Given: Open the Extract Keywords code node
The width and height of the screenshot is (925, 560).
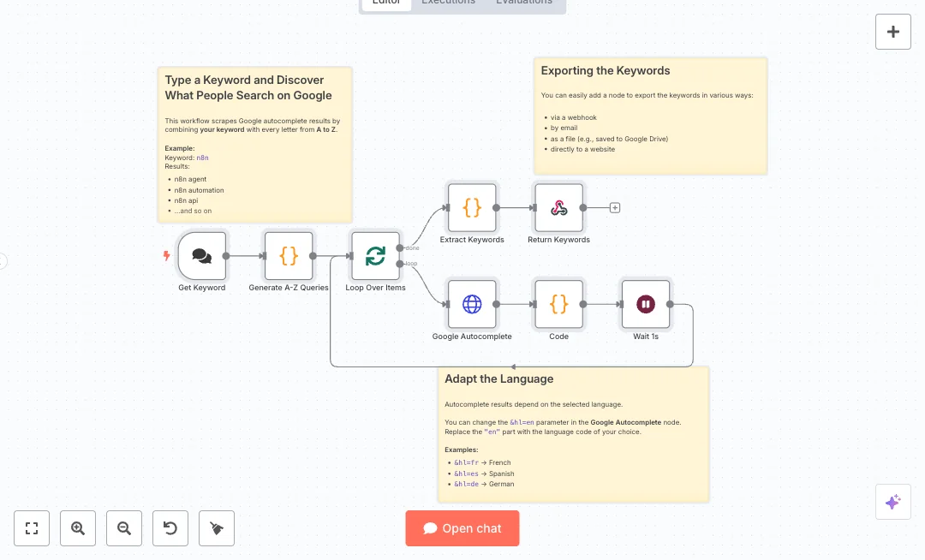Looking at the screenshot, I should 472,207.
